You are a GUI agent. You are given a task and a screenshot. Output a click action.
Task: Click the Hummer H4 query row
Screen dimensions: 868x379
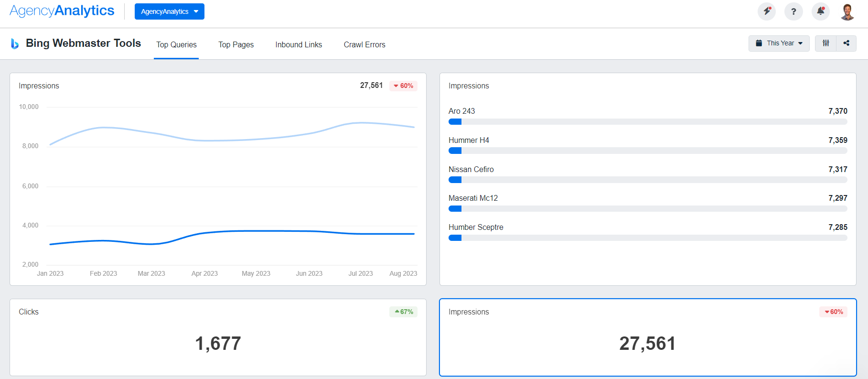(647, 141)
